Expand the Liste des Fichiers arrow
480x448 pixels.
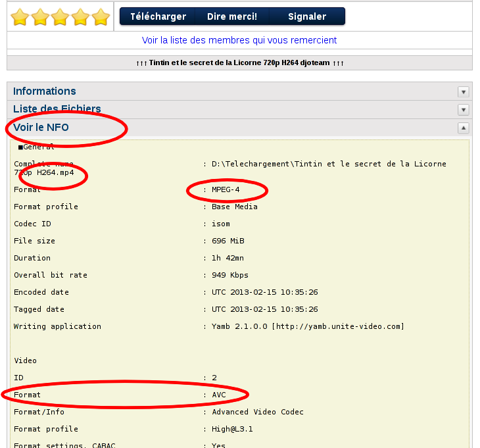point(464,110)
